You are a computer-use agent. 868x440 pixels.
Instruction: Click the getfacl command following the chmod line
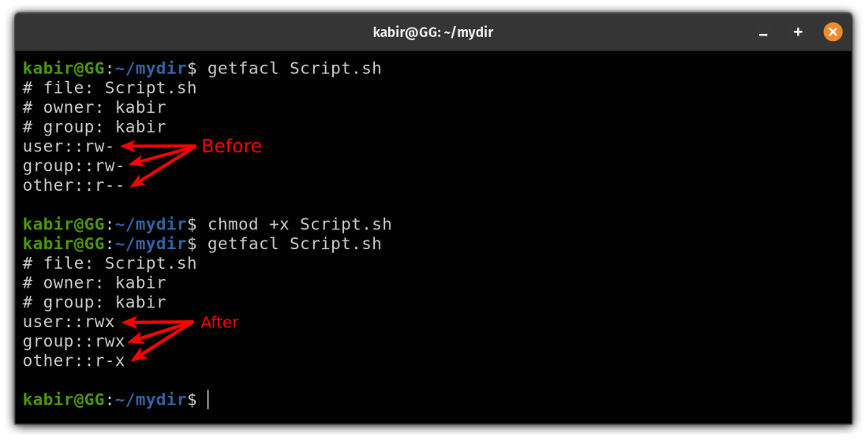[x=294, y=244]
